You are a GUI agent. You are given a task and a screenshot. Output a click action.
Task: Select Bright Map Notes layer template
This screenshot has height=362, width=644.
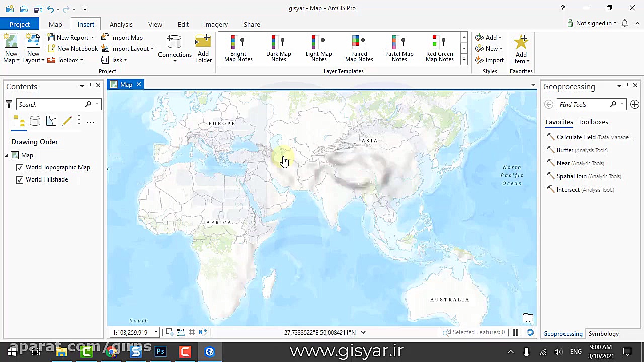pos(238,49)
